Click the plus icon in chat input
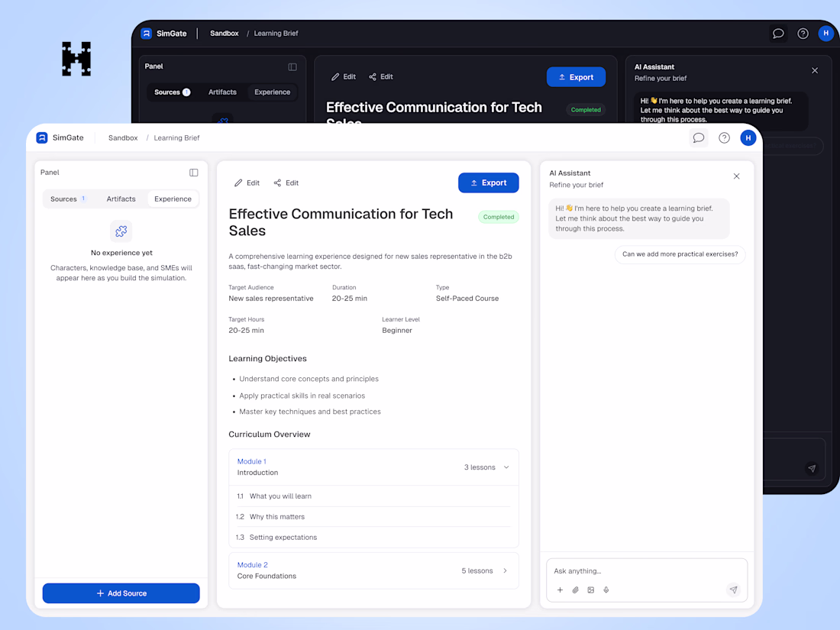840x630 pixels. click(x=560, y=590)
